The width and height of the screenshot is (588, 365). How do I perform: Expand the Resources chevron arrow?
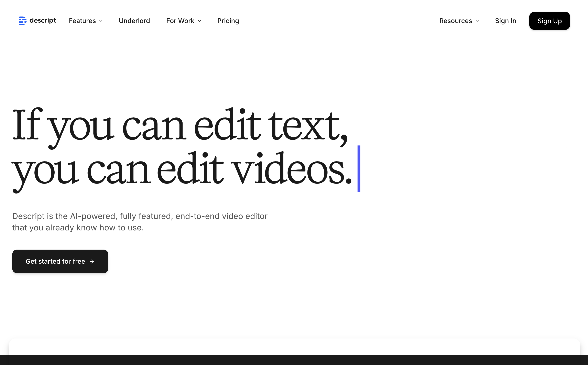coord(477,21)
